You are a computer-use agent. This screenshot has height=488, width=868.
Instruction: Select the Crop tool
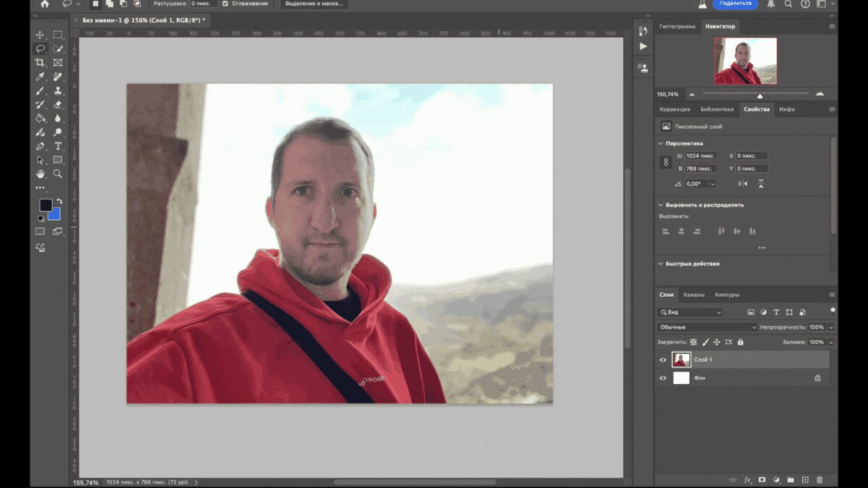click(40, 63)
